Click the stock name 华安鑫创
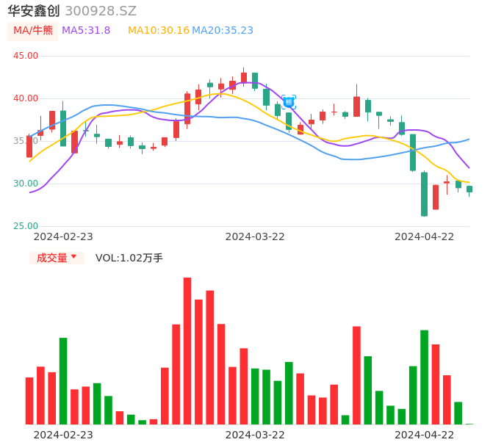This screenshot has height=445, width=504. (34, 11)
